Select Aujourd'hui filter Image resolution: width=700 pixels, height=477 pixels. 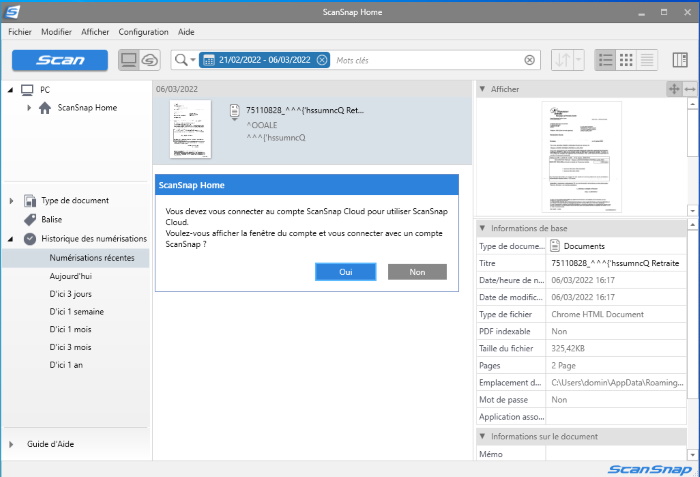click(x=71, y=276)
